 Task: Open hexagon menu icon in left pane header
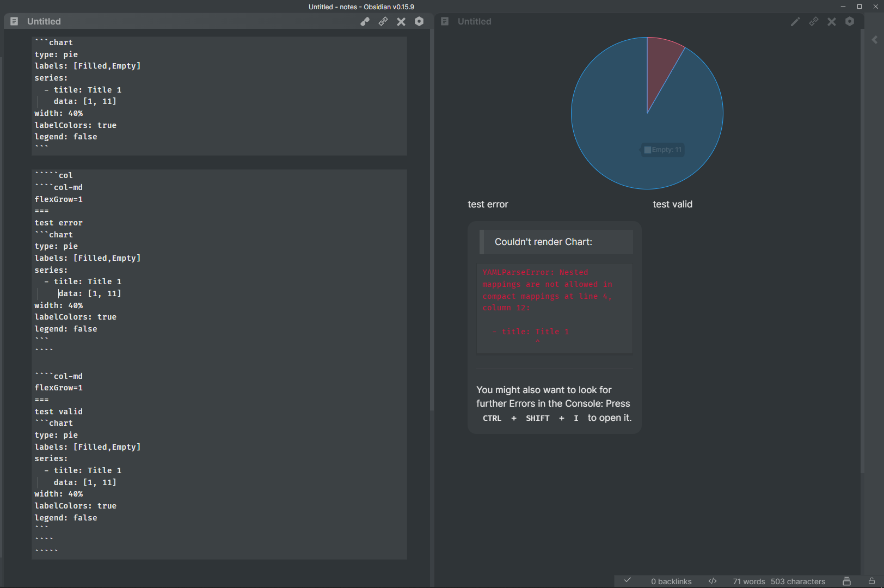(x=419, y=21)
